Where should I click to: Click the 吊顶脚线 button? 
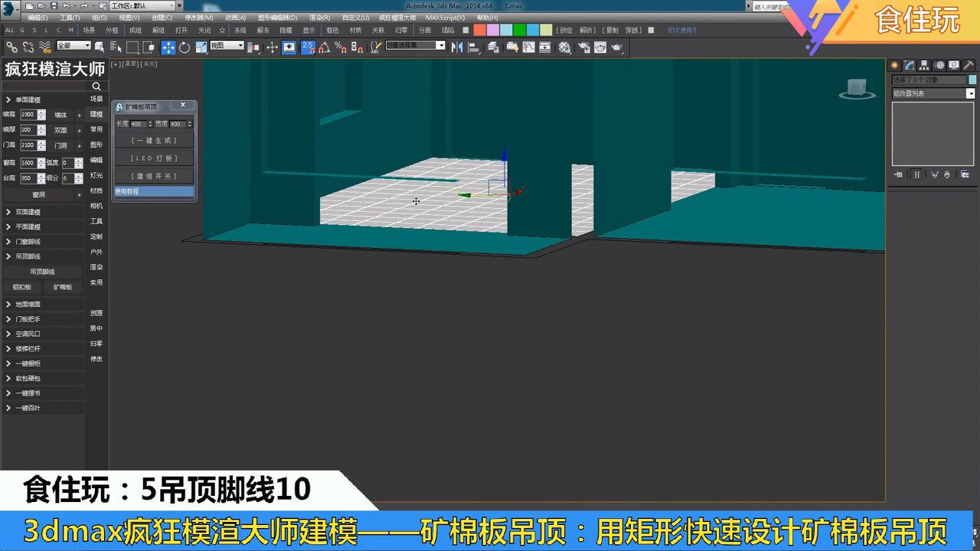[x=42, y=272]
